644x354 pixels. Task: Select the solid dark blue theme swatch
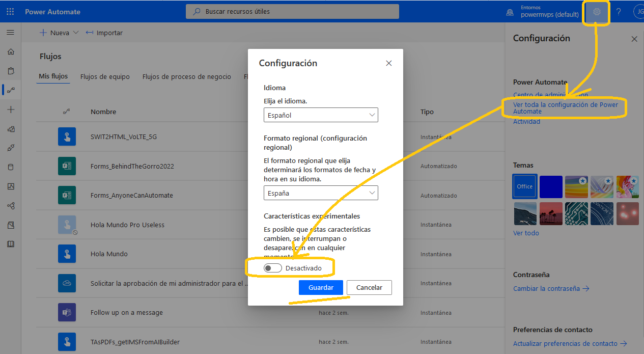point(551,187)
